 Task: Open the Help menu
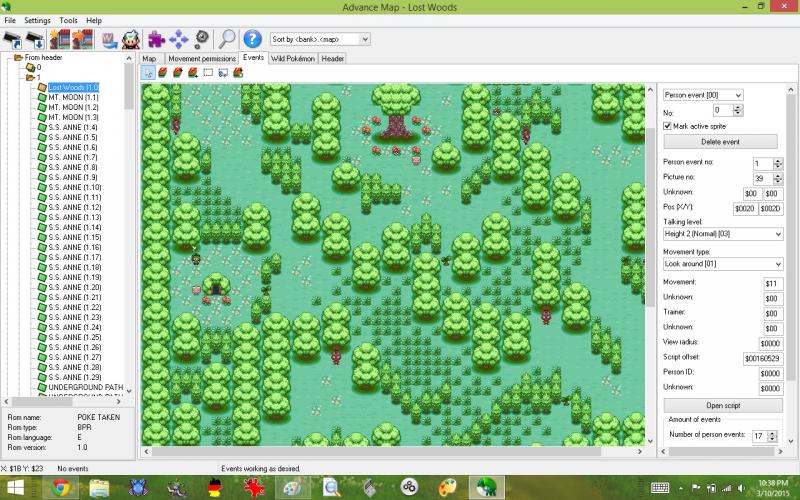click(94, 20)
